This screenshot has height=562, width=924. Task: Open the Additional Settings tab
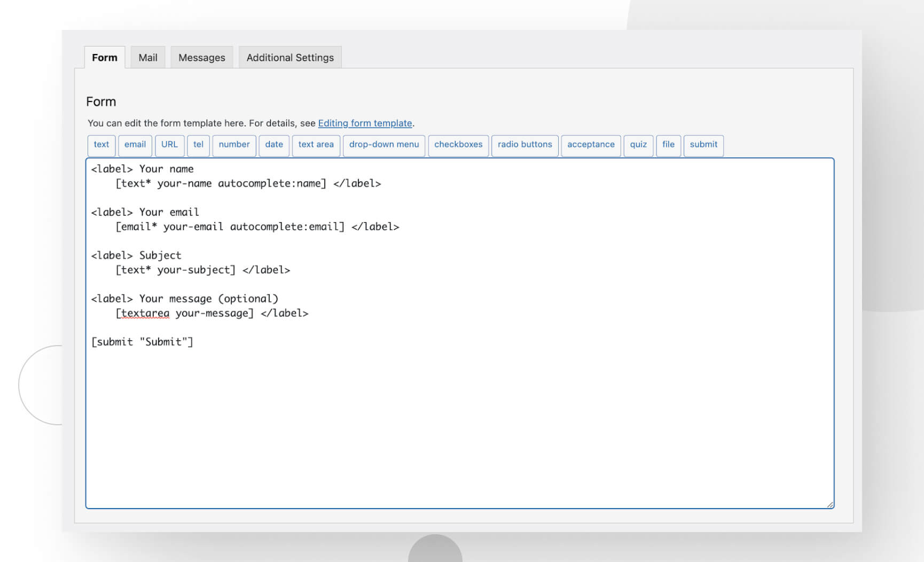[x=290, y=57]
